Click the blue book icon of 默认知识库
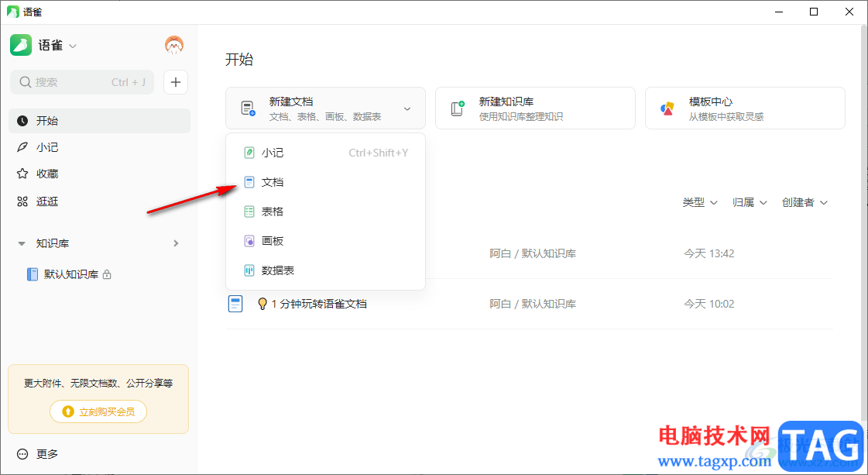868x475 pixels. pyautogui.click(x=33, y=274)
